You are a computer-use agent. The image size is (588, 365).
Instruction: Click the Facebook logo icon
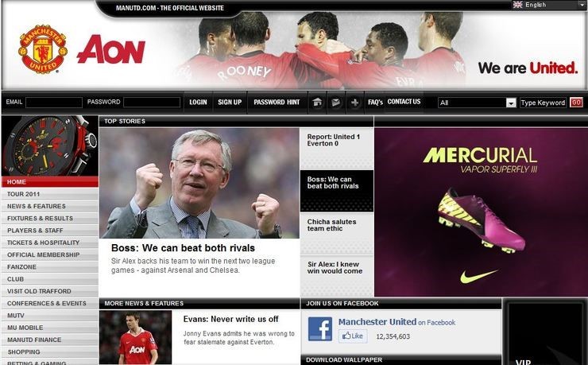320,329
